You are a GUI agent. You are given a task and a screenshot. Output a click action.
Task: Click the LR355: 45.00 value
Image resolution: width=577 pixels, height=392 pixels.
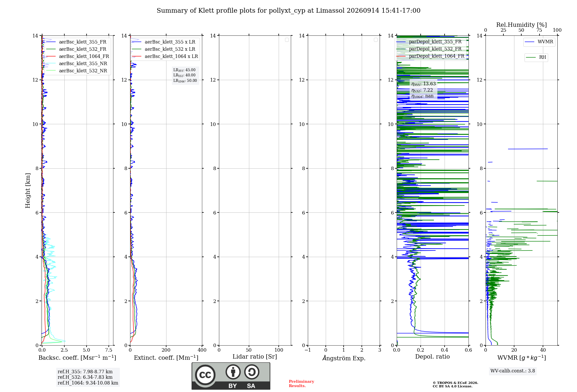pyautogui.click(x=184, y=70)
